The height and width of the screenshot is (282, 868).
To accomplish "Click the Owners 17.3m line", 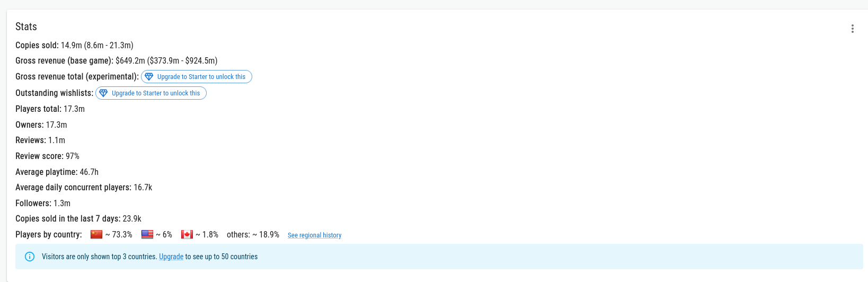I will (x=41, y=125).
